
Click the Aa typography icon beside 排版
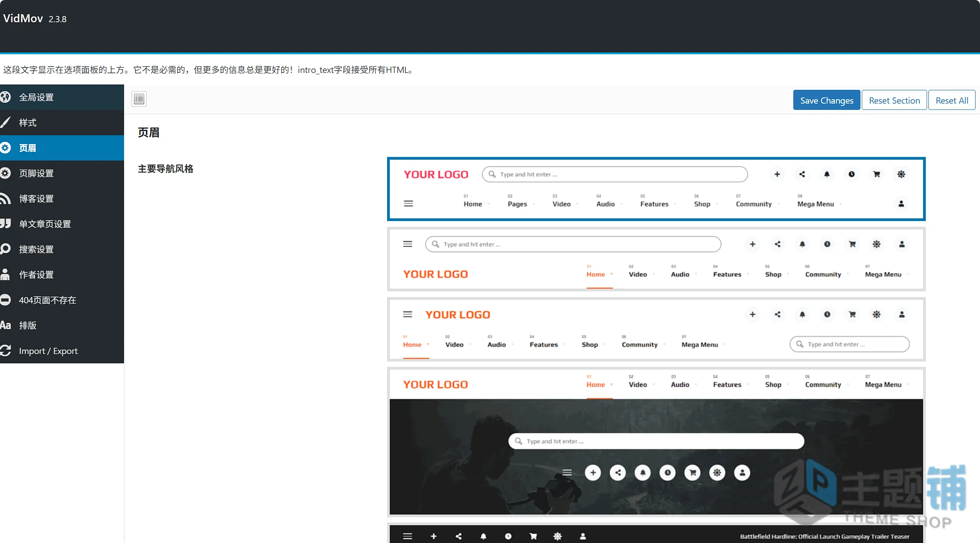pyautogui.click(x=5, y=325)
